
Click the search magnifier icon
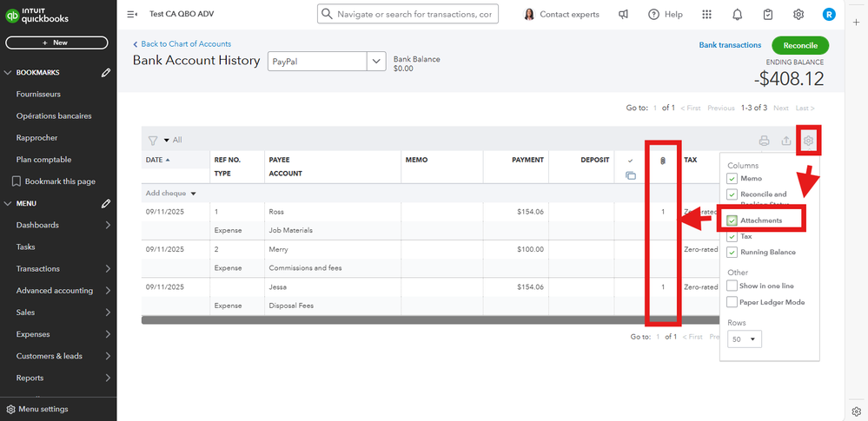(327, 14)
